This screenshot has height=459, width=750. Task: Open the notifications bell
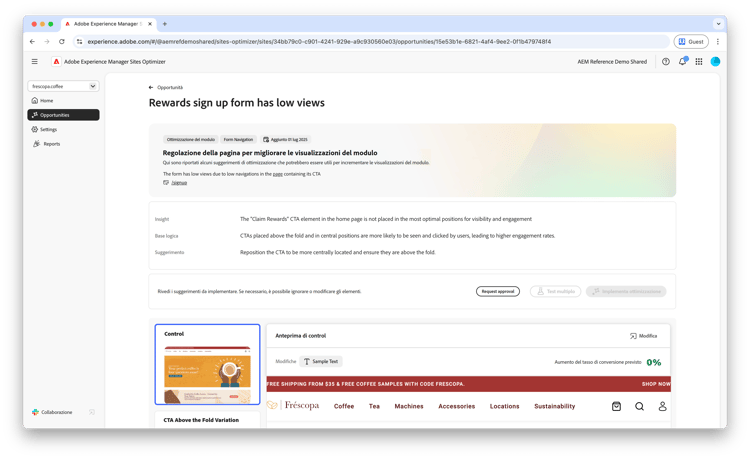coord(683,61)
